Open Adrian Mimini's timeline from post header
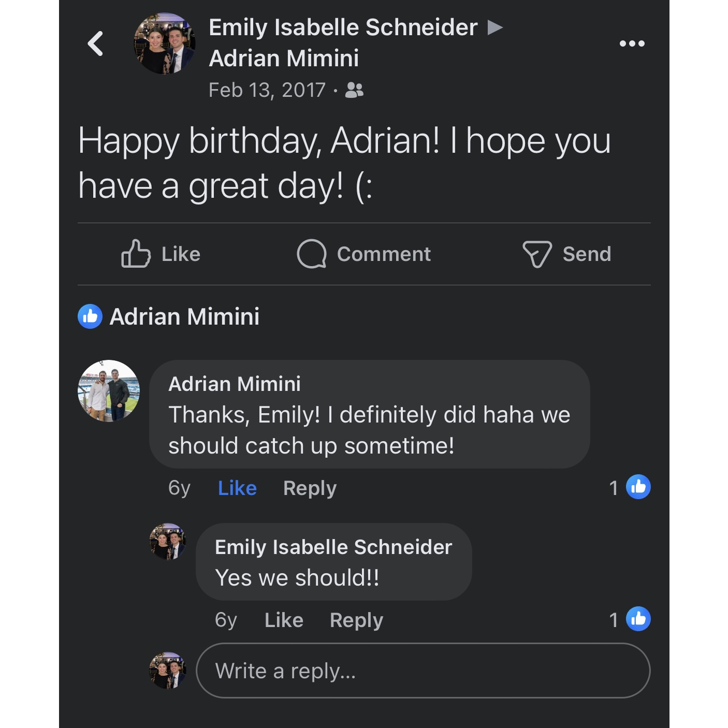This screenshot has width=728, height=728. click(284, 59)
